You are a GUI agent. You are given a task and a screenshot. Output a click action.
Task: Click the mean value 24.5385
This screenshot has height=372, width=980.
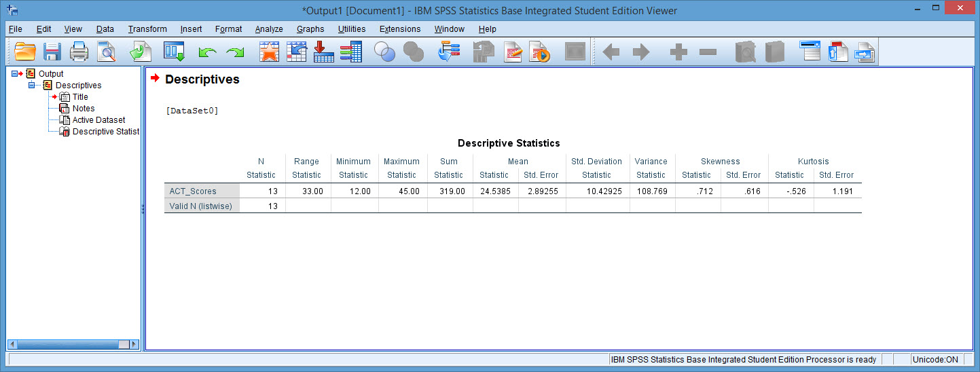coord(495,191)
